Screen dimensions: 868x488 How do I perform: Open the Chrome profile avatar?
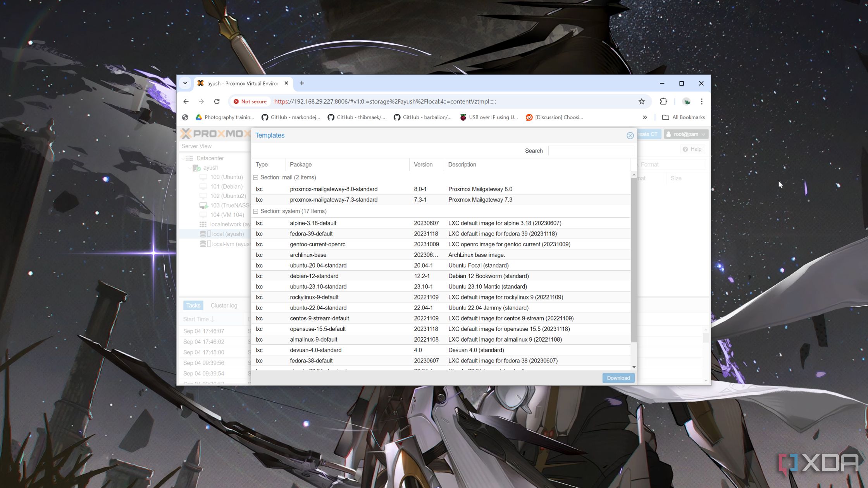coord(686,101)
